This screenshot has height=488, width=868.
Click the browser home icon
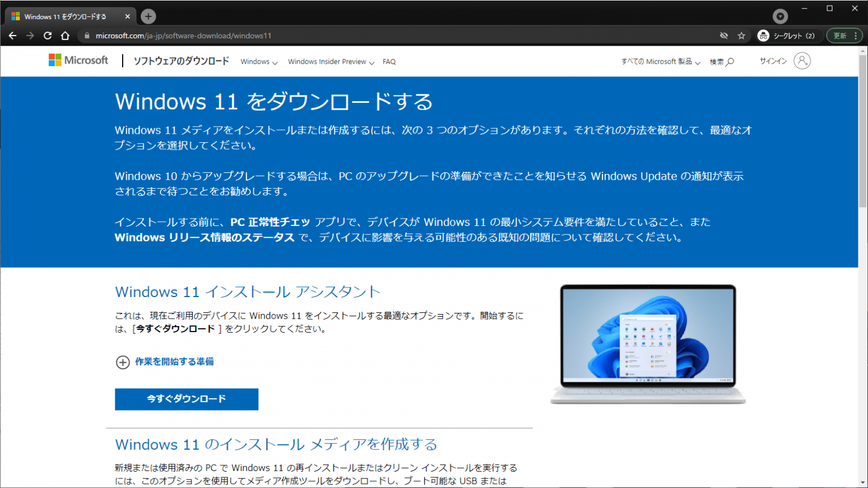[65, 35]
